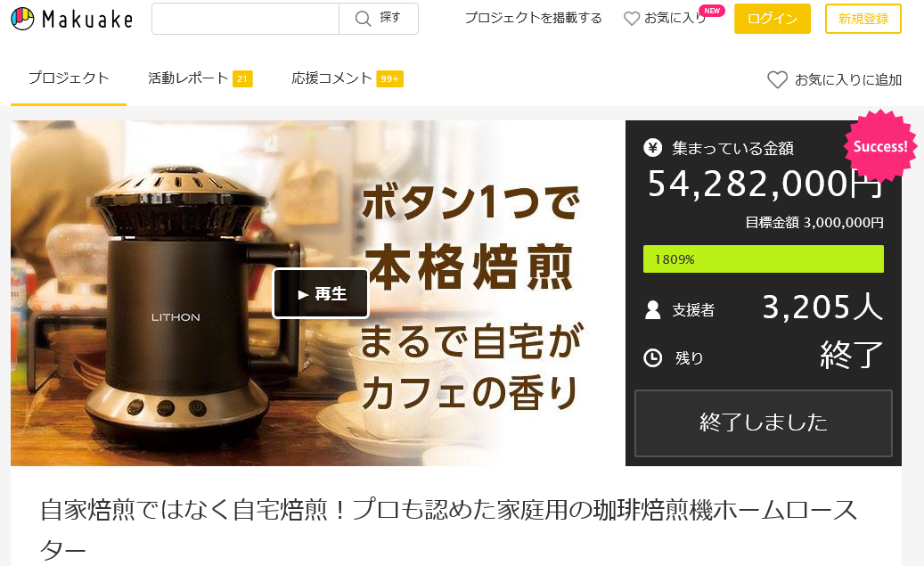Click the heart icon next to お気に入りに追加
This screenshot has width=924, height=566.
[777, 79]
